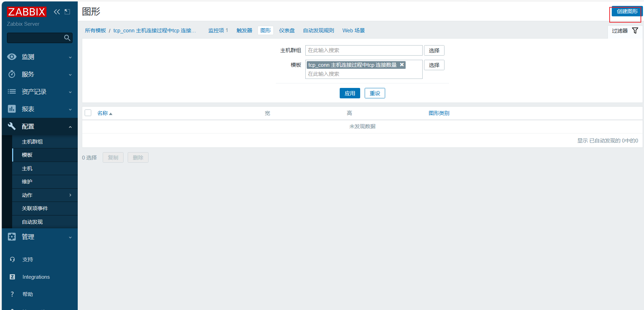
Task: Click the headset icon beside 支持
Action: point(12,259)
